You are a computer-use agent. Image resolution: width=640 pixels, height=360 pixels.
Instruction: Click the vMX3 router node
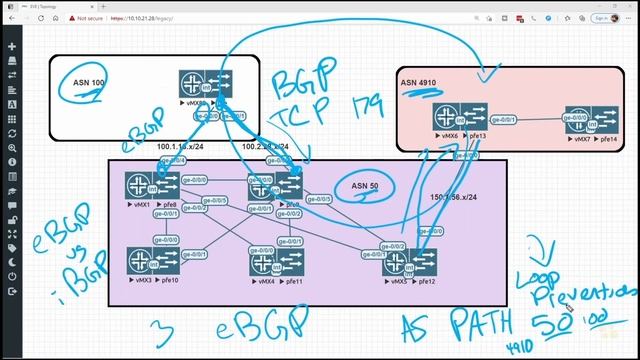tap(140, 261)
